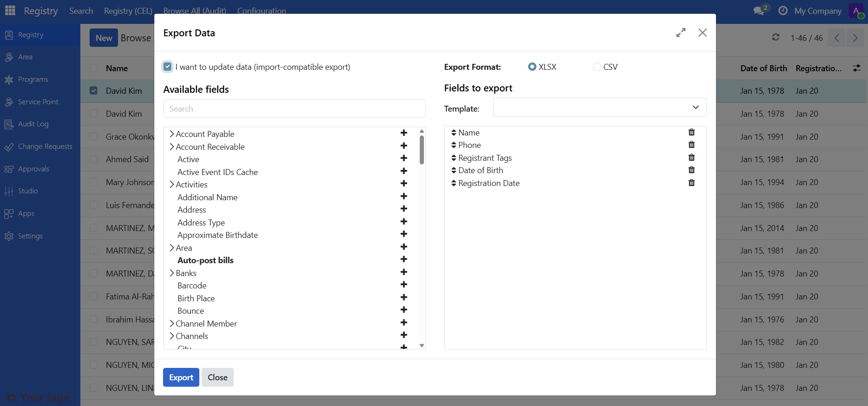The image size is (868, 406).
Task: Open column settings adjust icon
Action: point(857,68)
